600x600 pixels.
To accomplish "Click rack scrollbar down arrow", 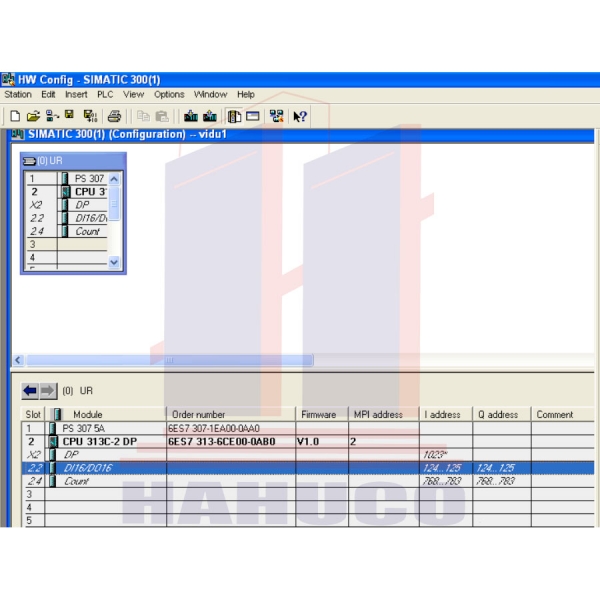I will (x=114, y=262).
